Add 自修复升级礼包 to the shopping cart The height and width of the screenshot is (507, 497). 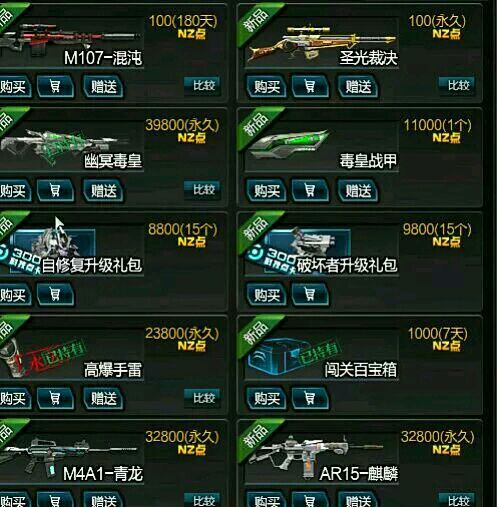coord(55,295)
